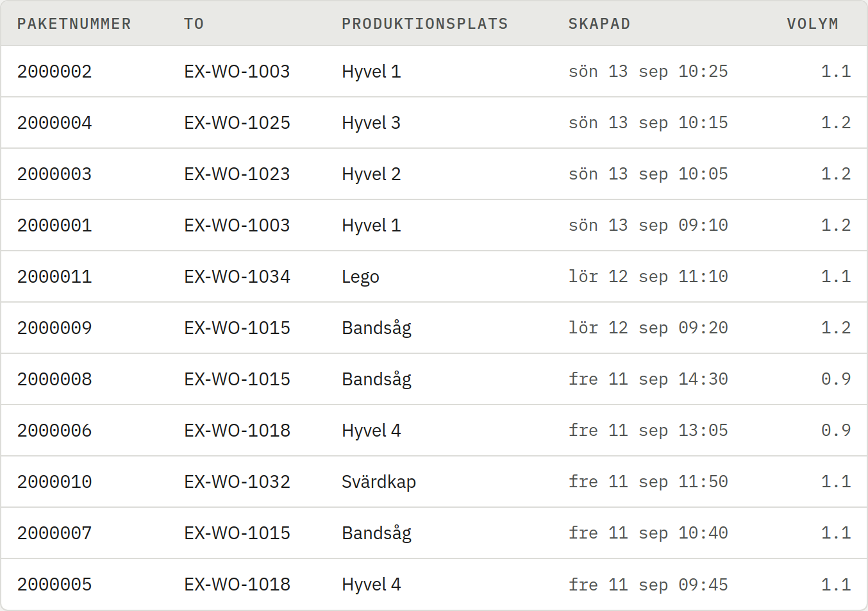The image size is (868, 611).
Task: Open order EX-WO-1032
Action: click(x=237, y=481)
